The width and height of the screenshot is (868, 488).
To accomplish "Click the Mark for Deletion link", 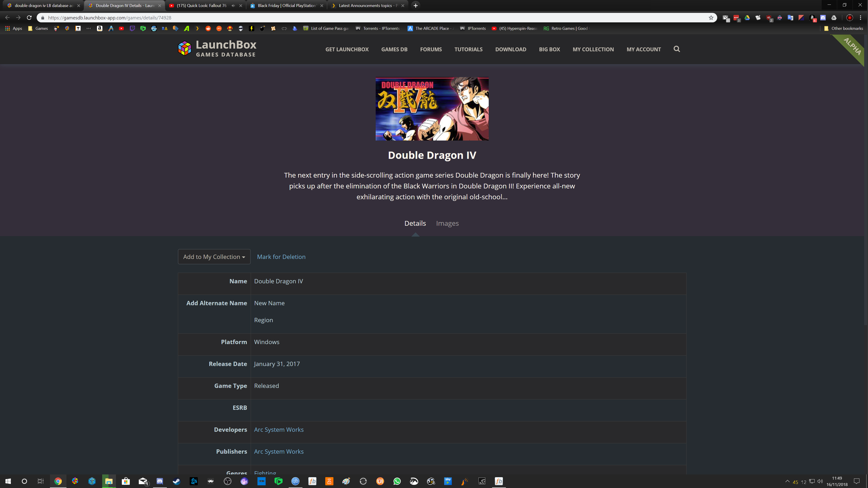I will tap(281, 257).
